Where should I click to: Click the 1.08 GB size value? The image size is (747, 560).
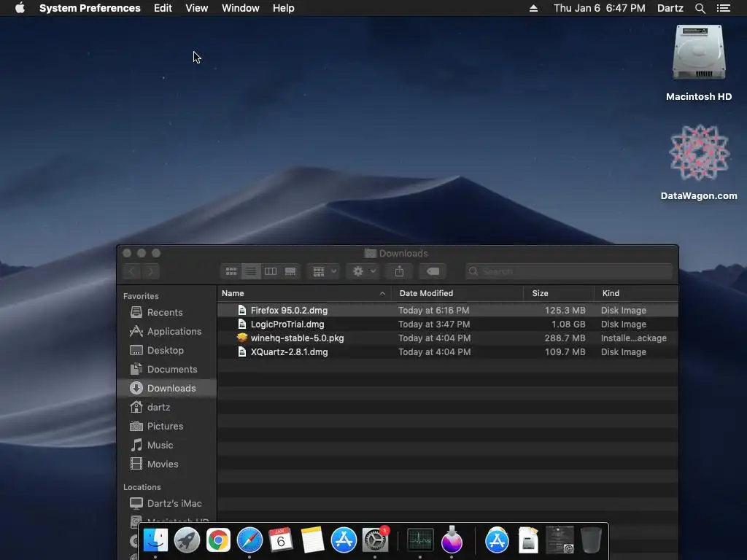568,324
